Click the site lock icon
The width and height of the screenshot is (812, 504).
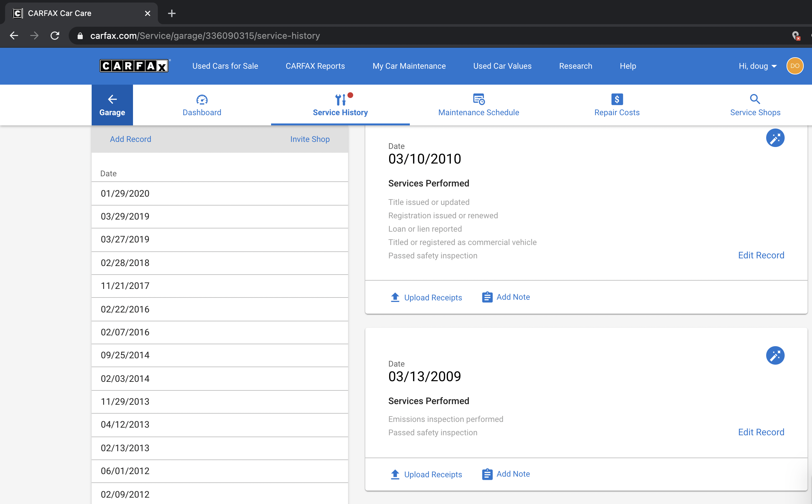click(x=80, y=36)
